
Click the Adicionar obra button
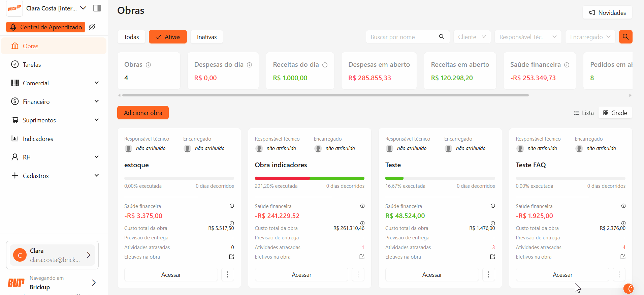[143, 113]
